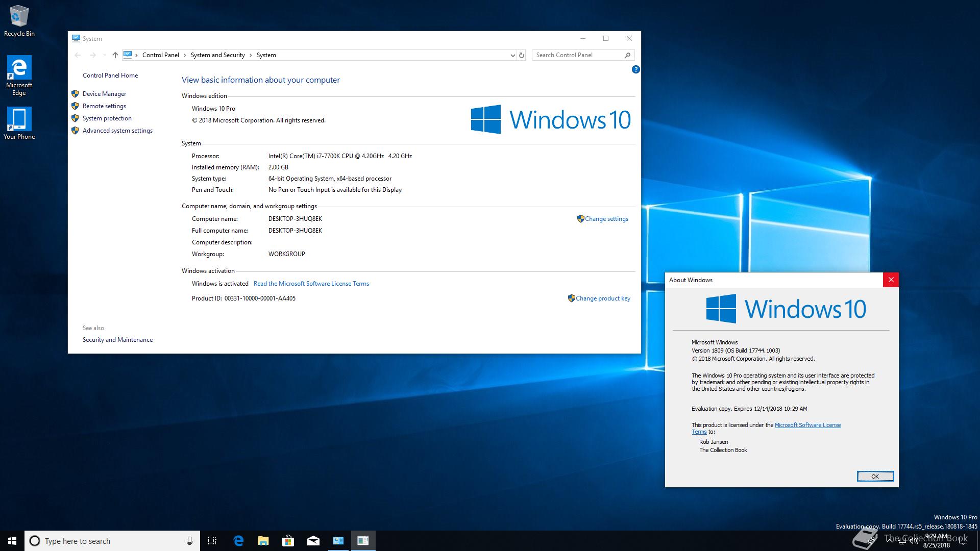Click the search magnifier in Control Panel
This screenshot has width=980, height=551.
(x=628, y=55)
